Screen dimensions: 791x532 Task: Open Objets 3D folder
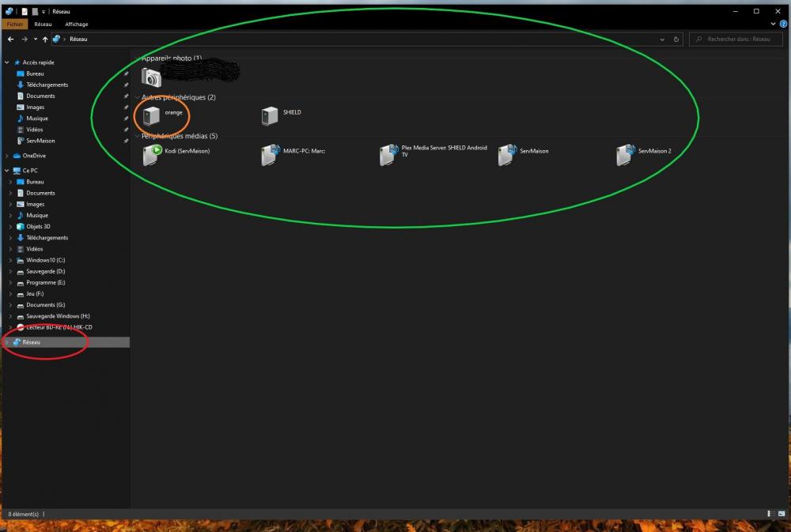tap(38, 226)
